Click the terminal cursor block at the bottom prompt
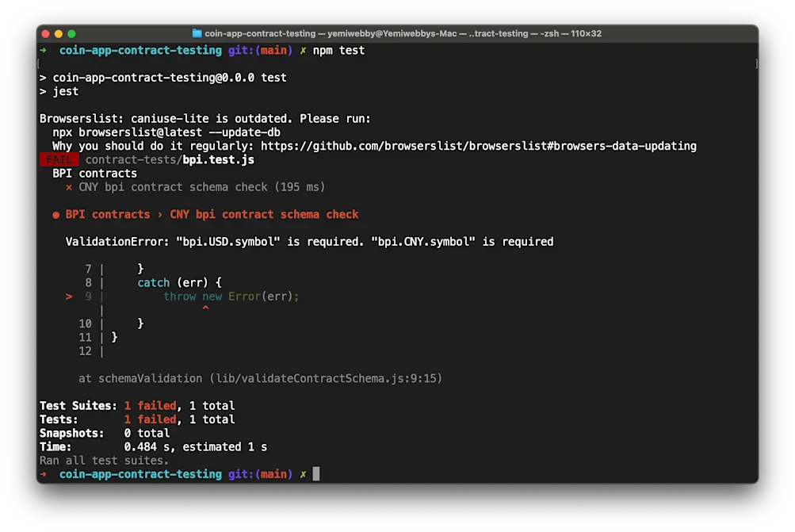 click(x=316, y=474)
